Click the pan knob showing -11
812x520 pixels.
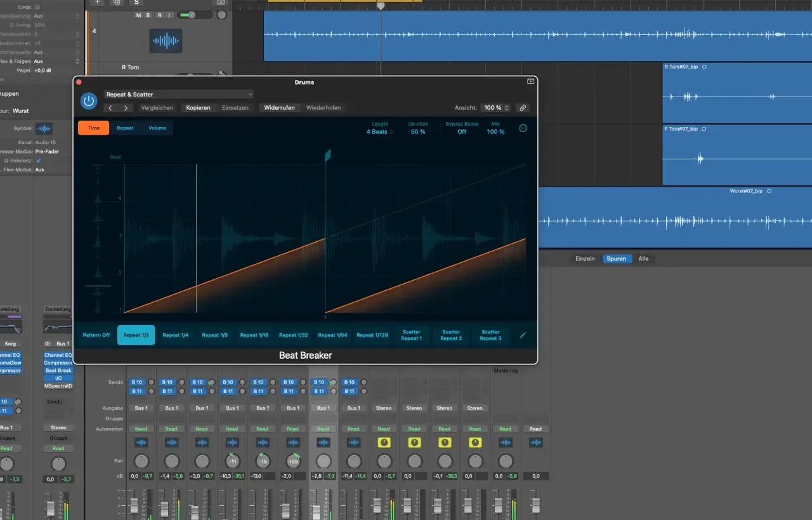point(232,462)
